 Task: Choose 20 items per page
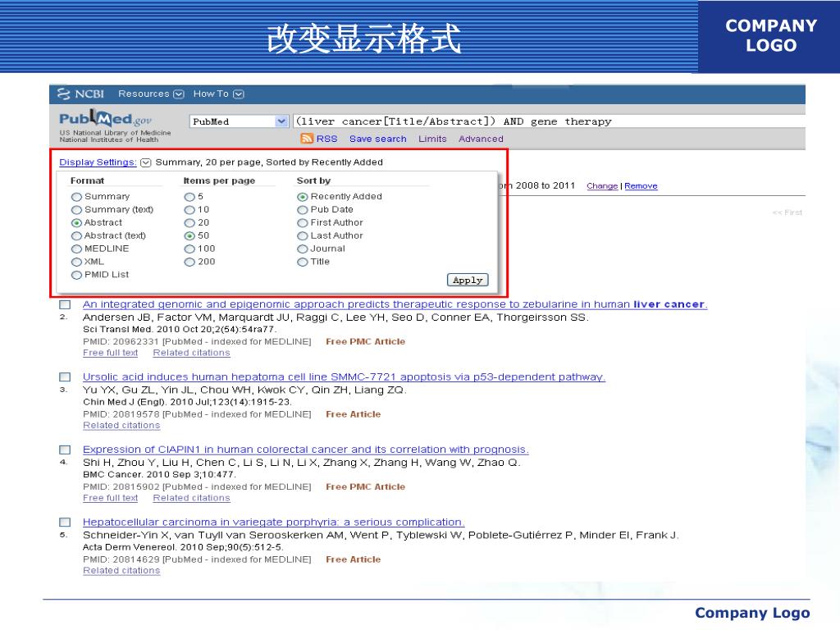pos(189,223)
